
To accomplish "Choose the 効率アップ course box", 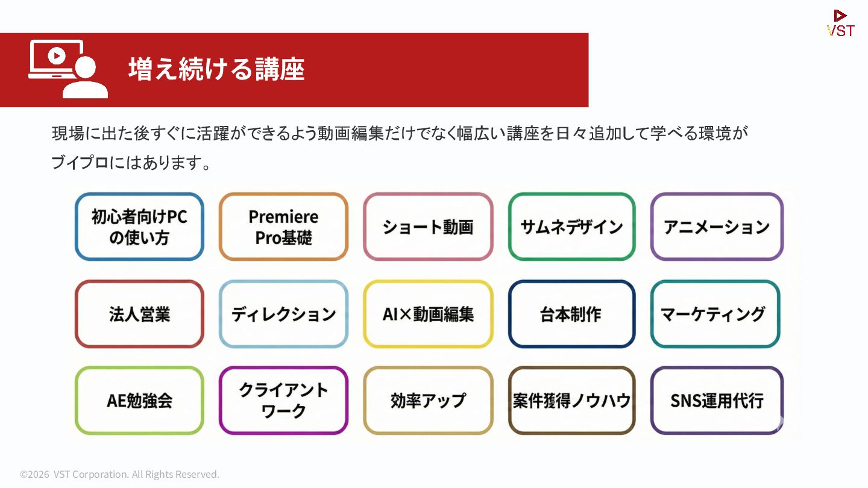I will [428, 401].
